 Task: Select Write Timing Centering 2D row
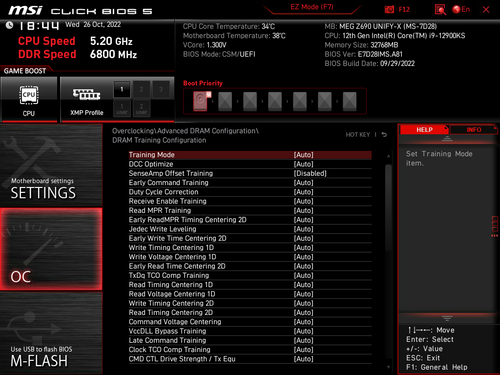point(250,303)
